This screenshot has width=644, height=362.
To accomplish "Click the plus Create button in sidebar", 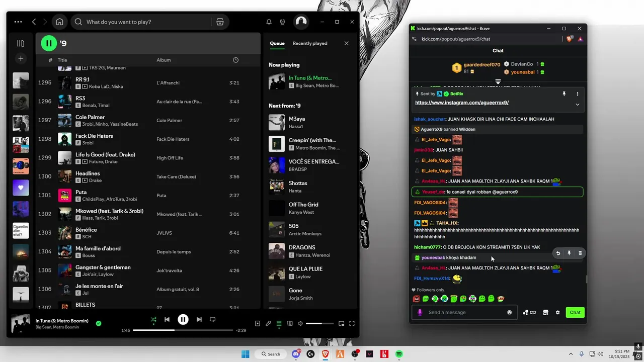I will tap(21, 59).
